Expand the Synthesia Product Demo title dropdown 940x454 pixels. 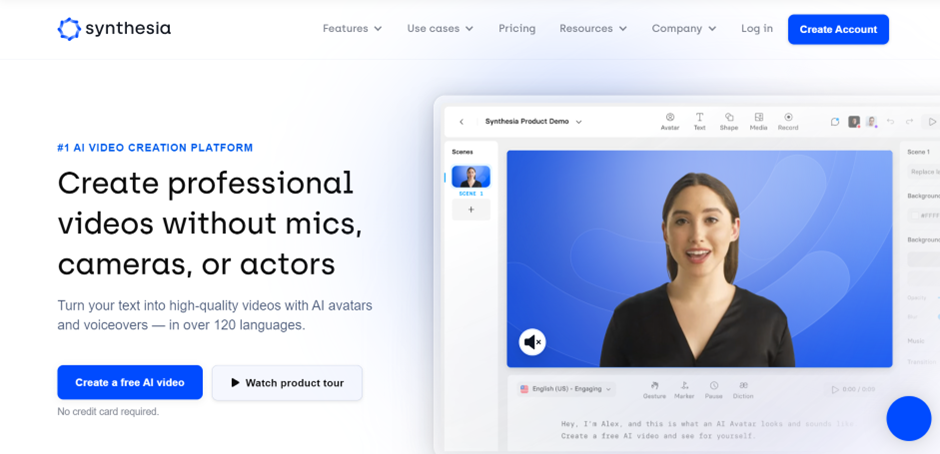coord(579,122)
